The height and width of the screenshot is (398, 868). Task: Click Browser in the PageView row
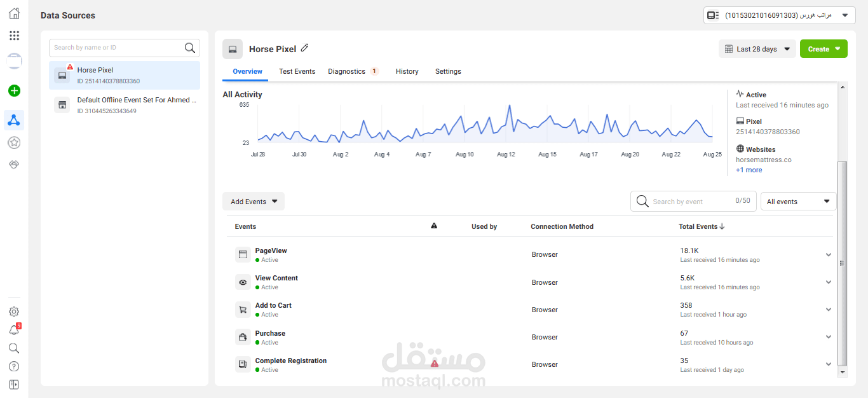pyautogui.click(x=545, y=254)
